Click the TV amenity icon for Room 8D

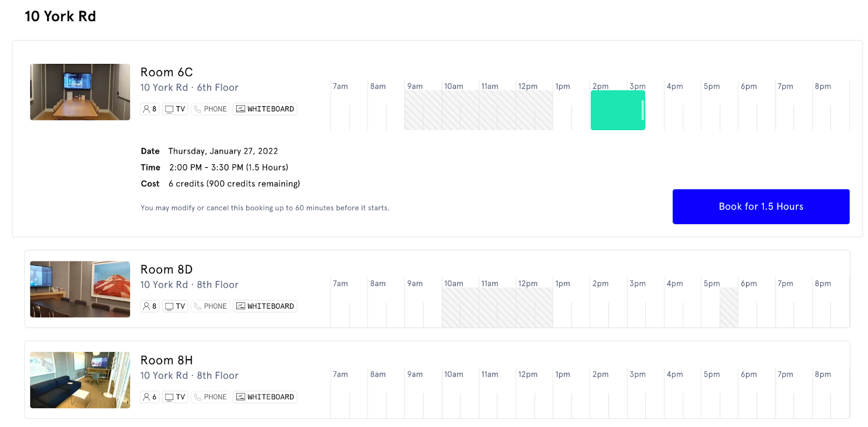coord(169,307)
